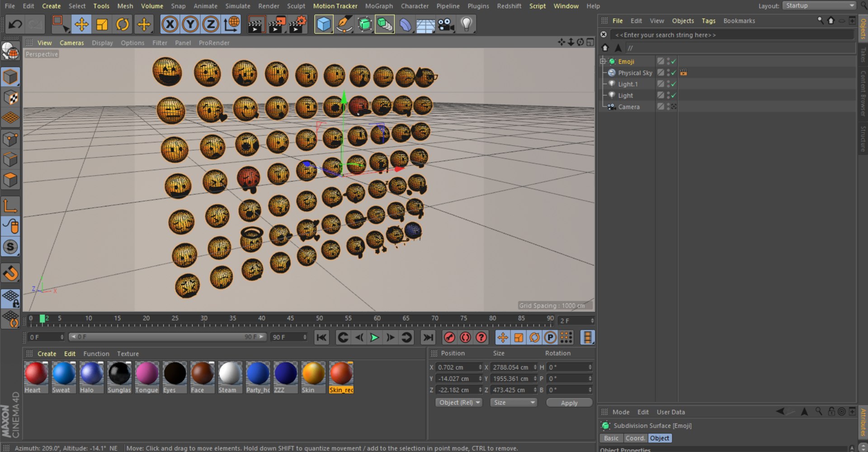Open the Size mode dropdown

514,403
